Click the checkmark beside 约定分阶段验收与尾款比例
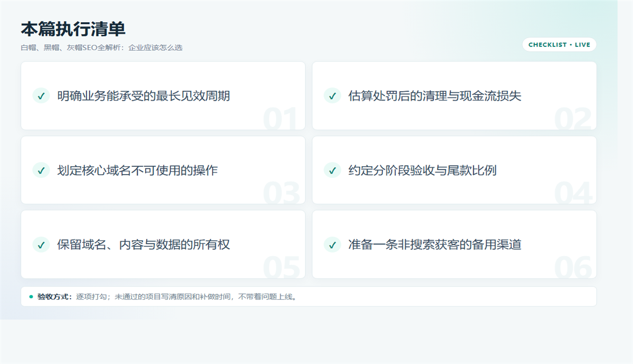The image size is (633, 364). tap(332, 170)
